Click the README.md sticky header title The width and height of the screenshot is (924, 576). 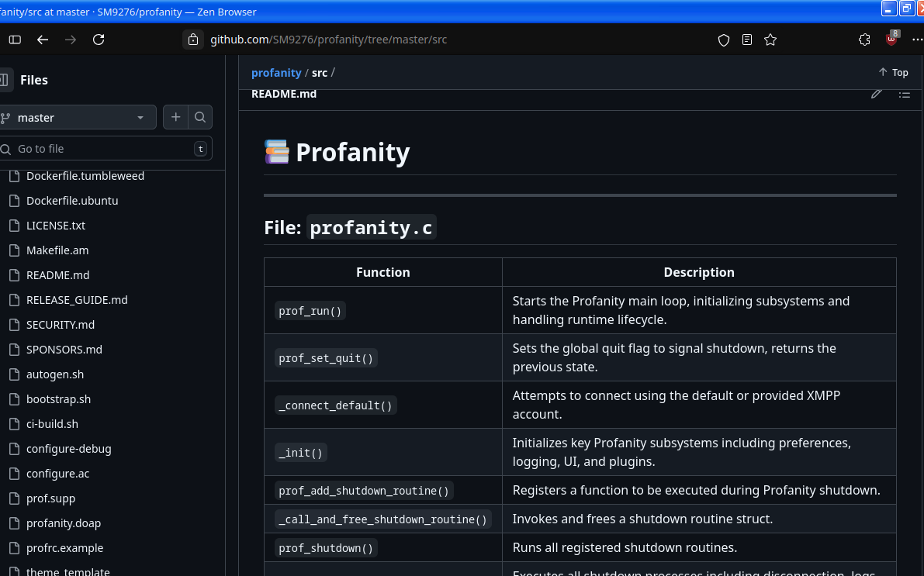(x=284, y=95)
